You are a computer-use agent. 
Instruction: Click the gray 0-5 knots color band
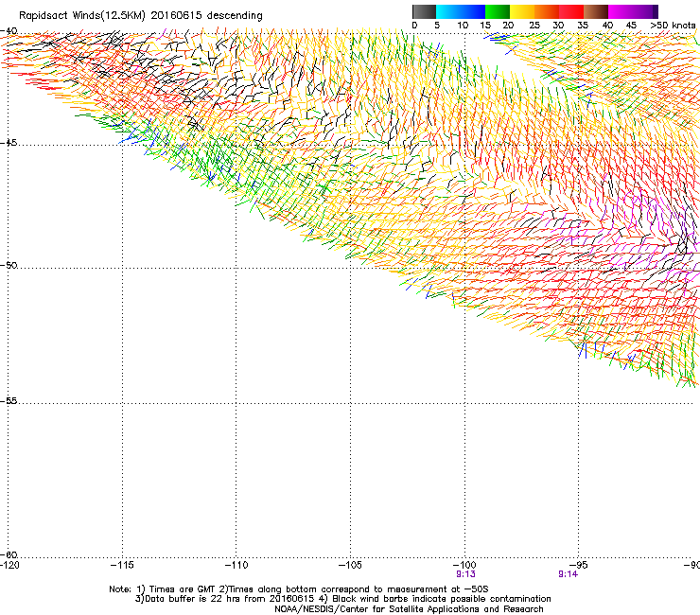424,11
